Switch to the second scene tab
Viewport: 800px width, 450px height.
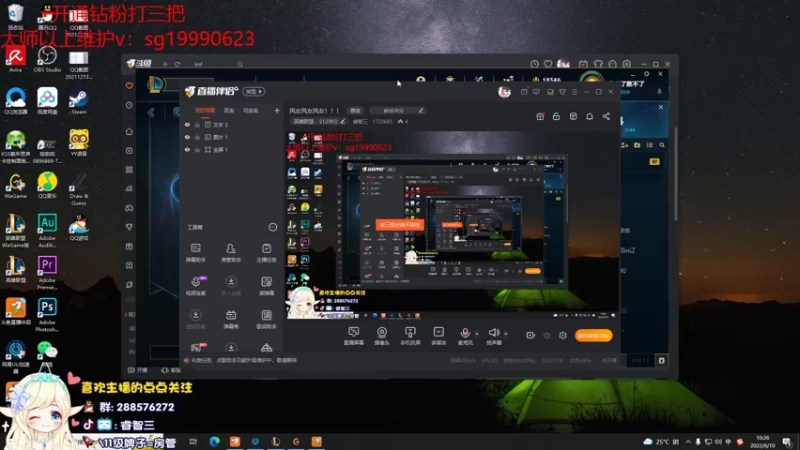click(229, 111)
